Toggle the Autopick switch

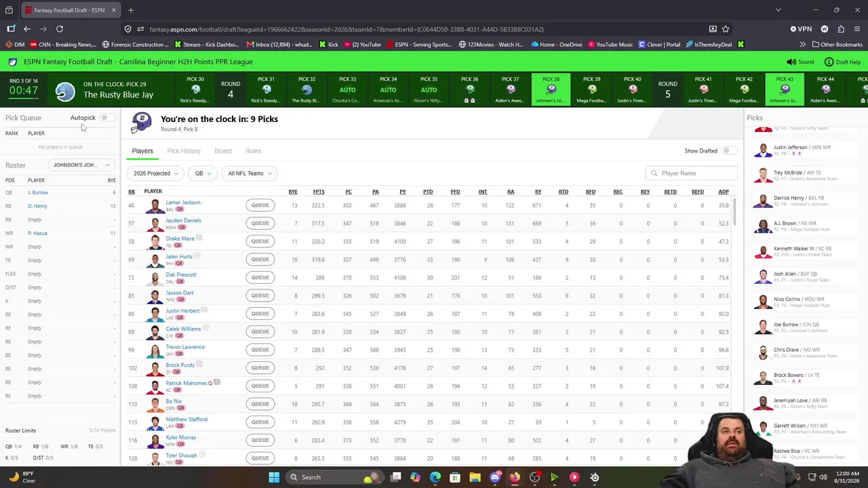pos(106,118)
